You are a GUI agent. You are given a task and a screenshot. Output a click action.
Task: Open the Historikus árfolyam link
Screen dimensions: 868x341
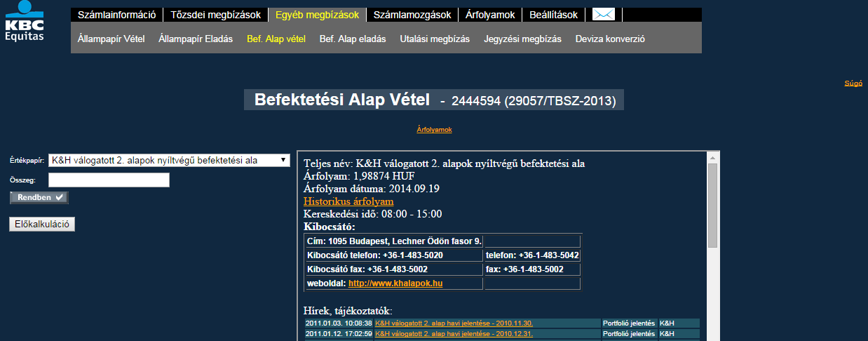coord(348,201)
